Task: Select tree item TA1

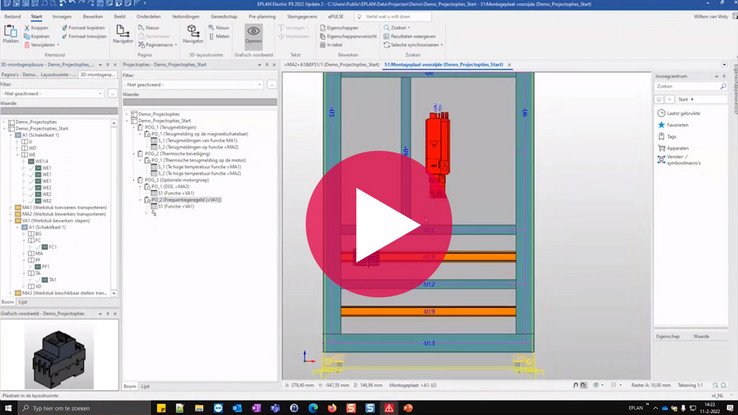Action: (53, 280)
